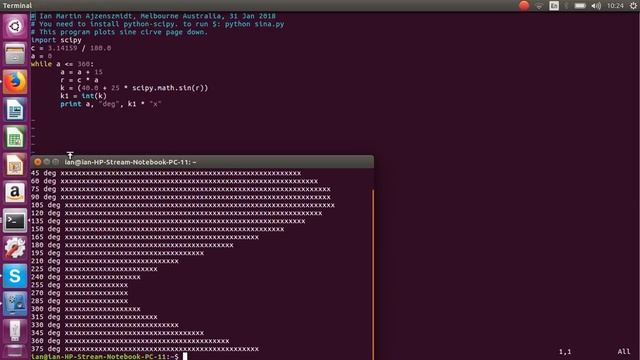The height and width of the screenshot is (360, 640).
Task: Click the first comment line with author name
Action: [x=153, y=16]
